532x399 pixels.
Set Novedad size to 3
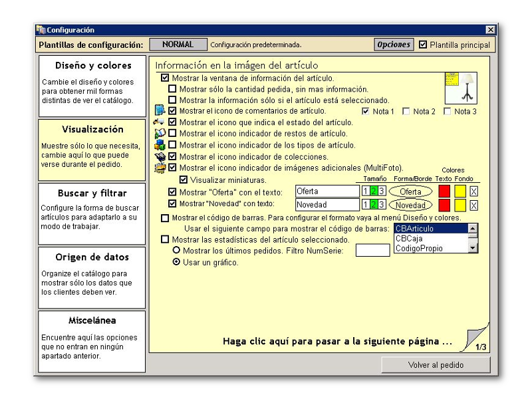click(x=382, y=205)
